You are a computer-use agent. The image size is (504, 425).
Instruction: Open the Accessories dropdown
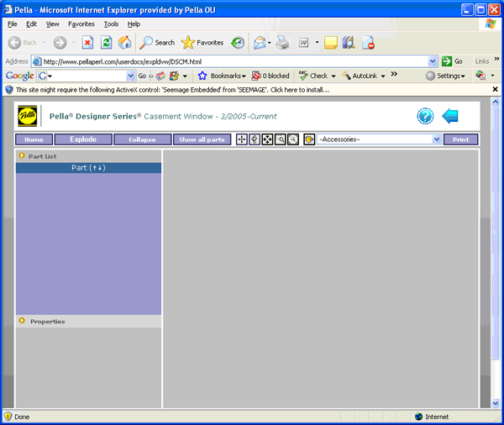(380, 139)
